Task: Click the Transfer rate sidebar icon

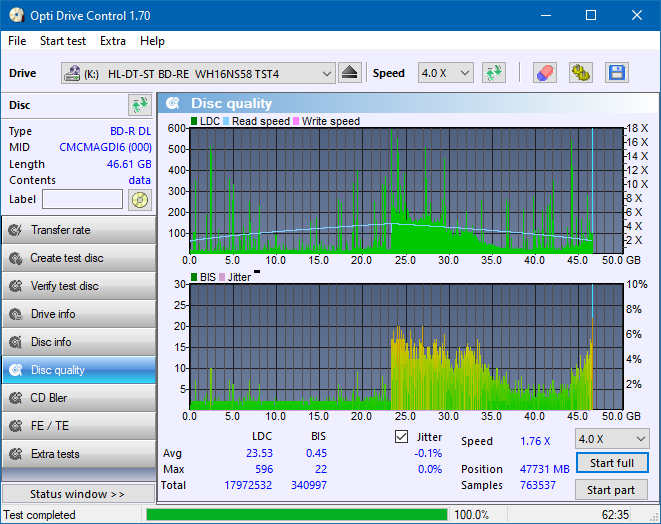Action: click(x=16, y=230)
